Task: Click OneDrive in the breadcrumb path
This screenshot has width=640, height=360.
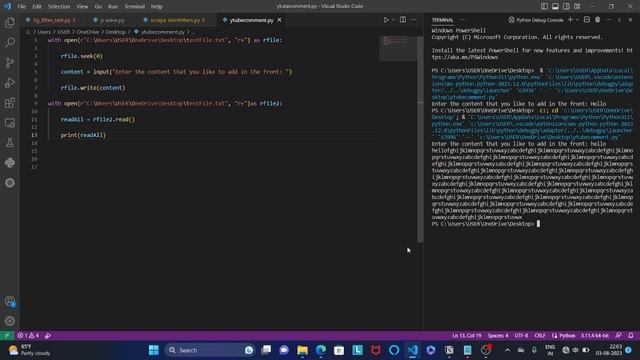Action: (x=88, y=32)
